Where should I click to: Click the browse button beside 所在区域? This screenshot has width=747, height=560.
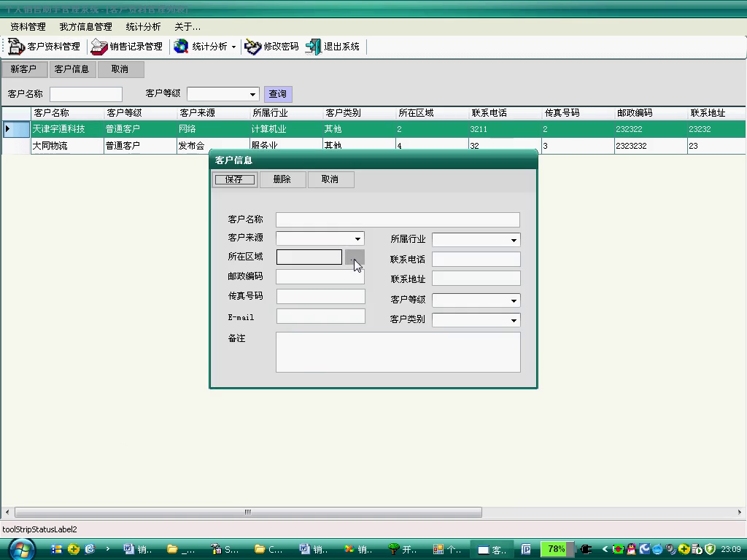tap(355, 257)
